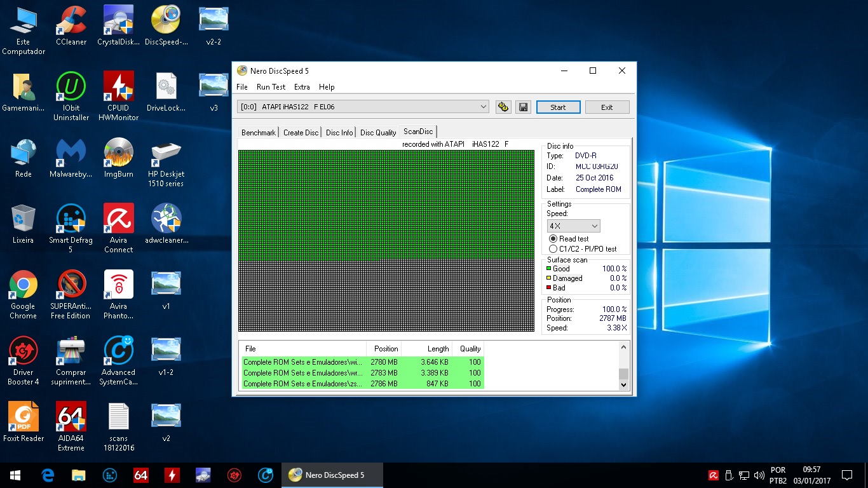The image size is (868, 488).
Task: Click the file list scrollbar up arrow
Action: coord(623,348)
